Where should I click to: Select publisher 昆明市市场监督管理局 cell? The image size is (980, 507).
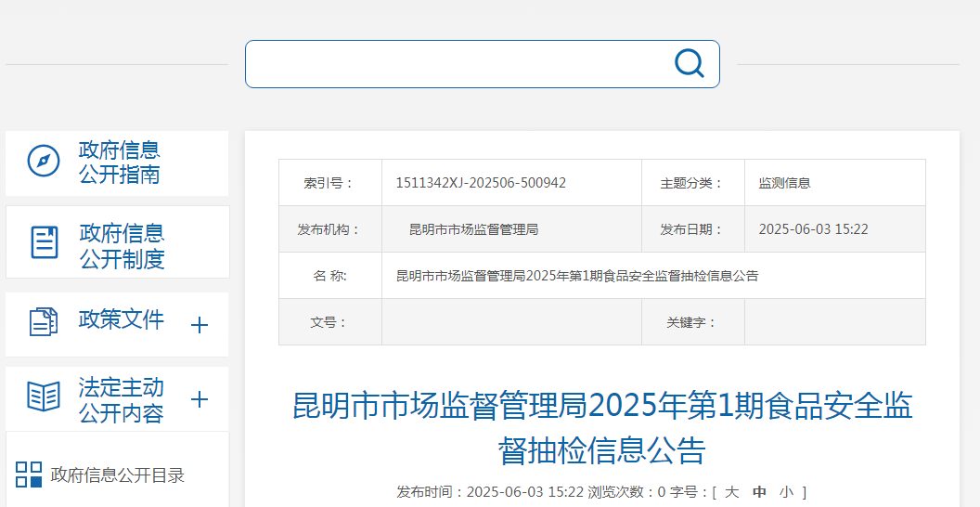511,229
